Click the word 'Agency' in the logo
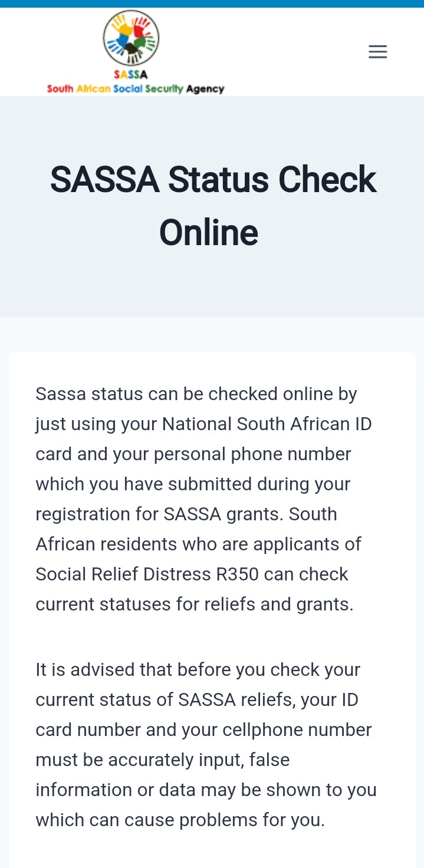 pos(205,89)
